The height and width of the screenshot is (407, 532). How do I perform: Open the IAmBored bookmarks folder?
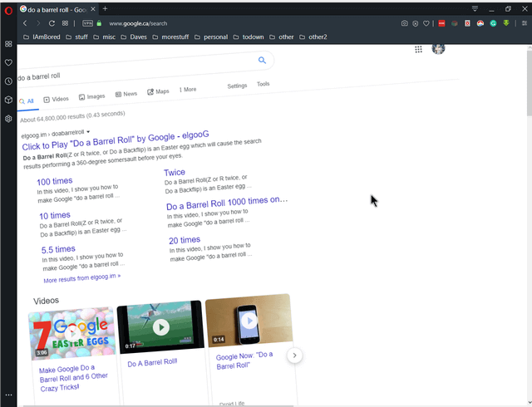pyautogui.click(x=42, y=37)
